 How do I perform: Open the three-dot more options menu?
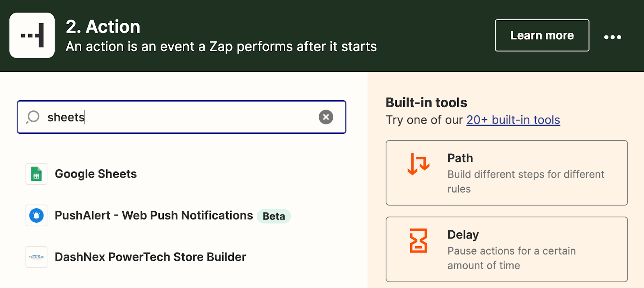612,37
